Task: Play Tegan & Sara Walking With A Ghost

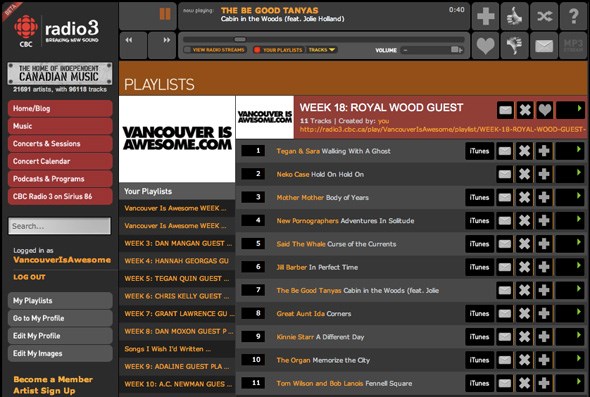Action: pos(570,151)
